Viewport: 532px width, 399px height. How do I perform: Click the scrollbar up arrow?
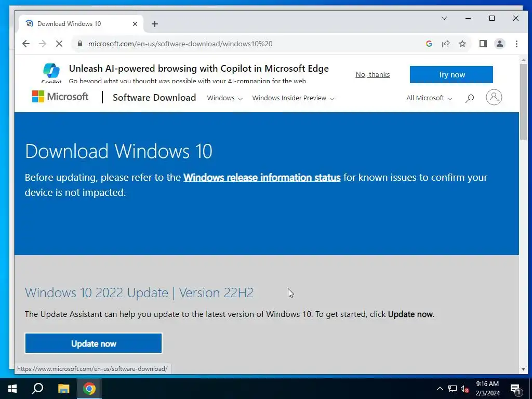[x=523, y=59]
